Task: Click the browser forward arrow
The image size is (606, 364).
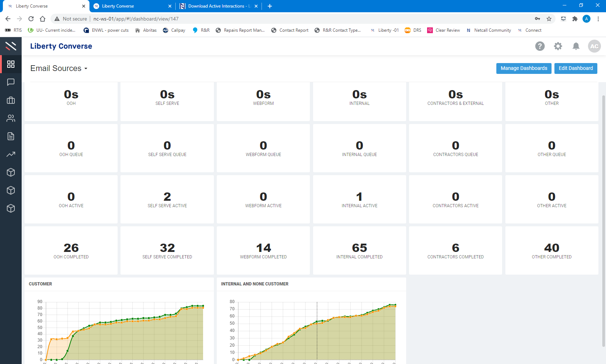Action: point(19,19)
